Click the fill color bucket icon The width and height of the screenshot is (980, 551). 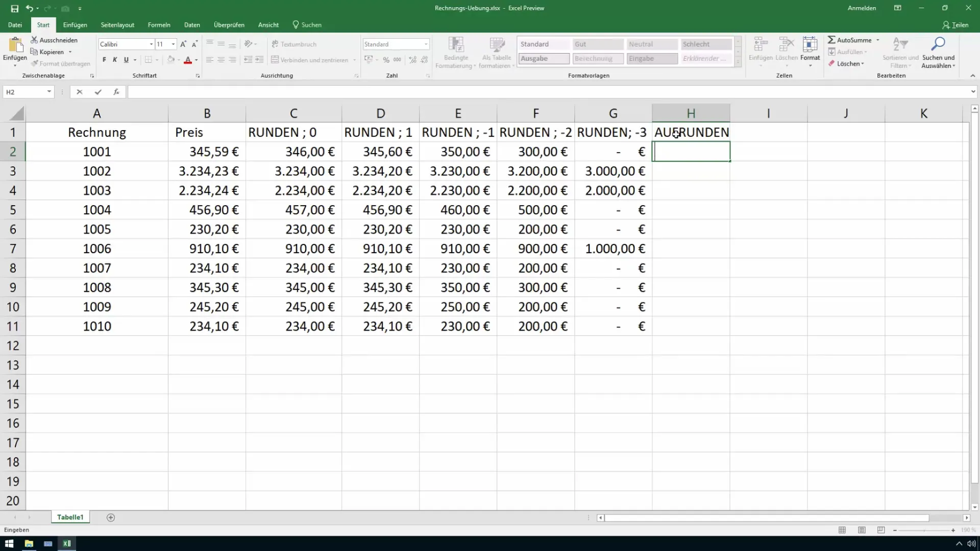171,60
